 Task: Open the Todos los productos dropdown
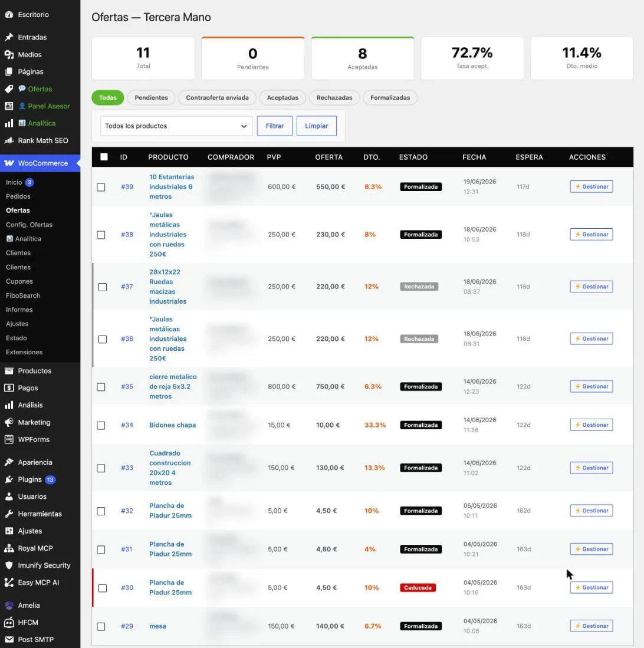(176, 126)
